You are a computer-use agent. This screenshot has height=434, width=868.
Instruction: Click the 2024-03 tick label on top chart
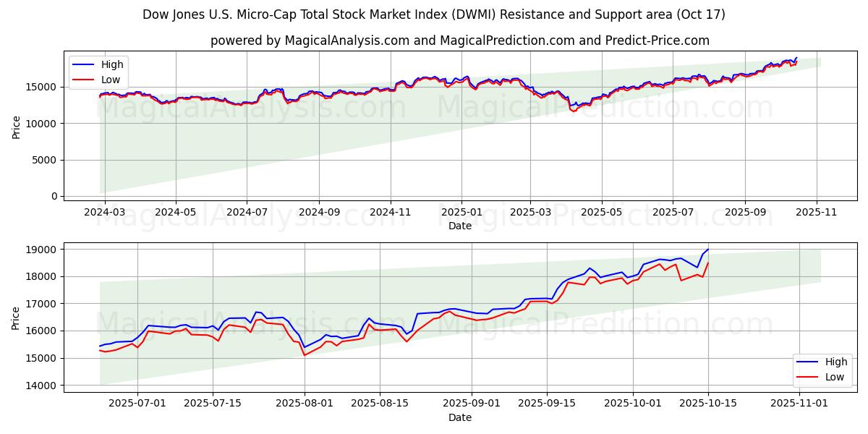point(105,212)
